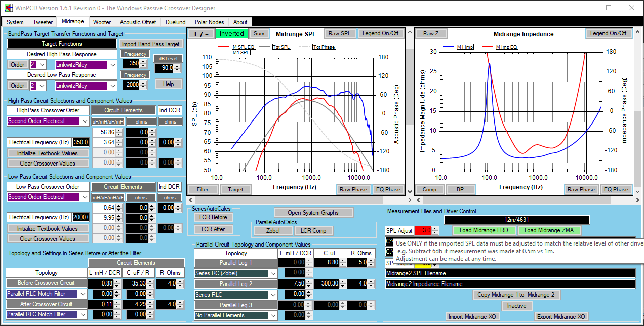Toggle the green Inverted polarity button

click(231, 34)
